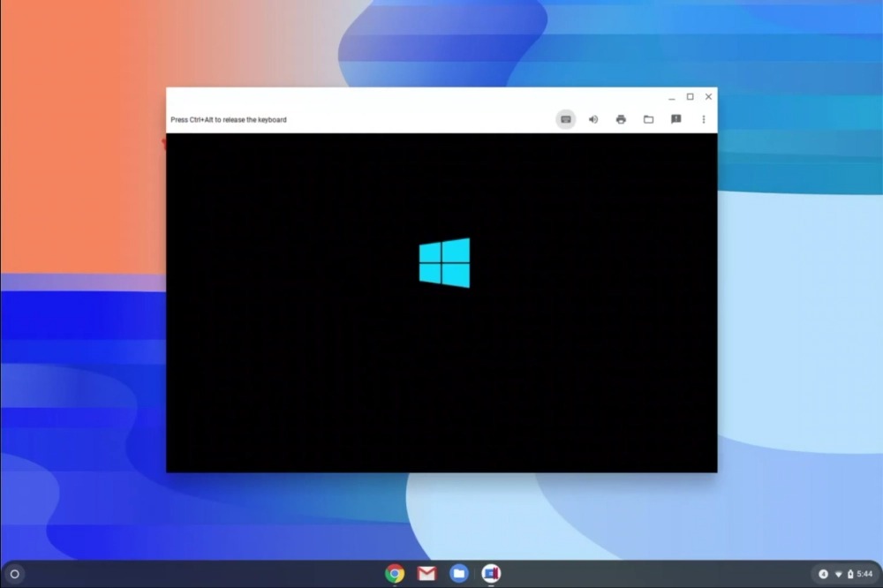Click the battery icon in status tray
The width and height of the screenshot is (883, 588).
tap(850, 574)
